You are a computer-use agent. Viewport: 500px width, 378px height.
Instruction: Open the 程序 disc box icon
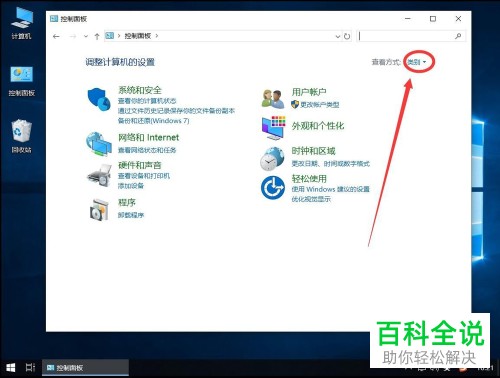click(x=99, y=209)
